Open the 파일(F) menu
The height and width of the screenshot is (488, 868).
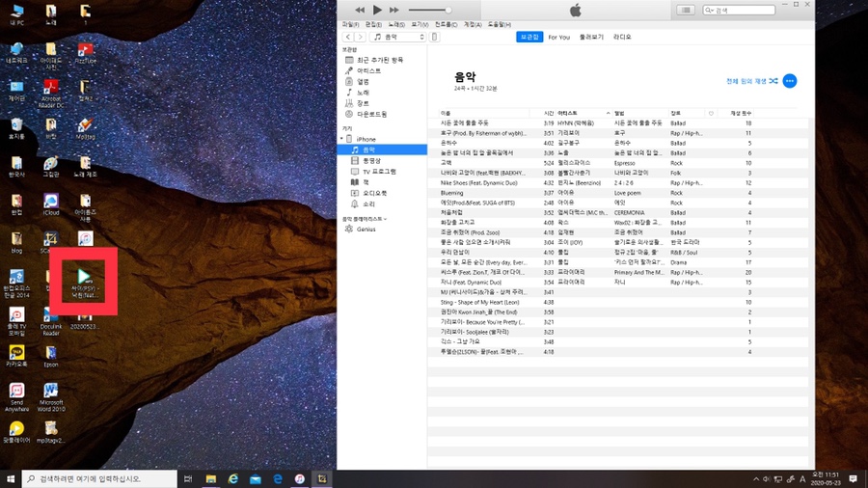point(350,24)
